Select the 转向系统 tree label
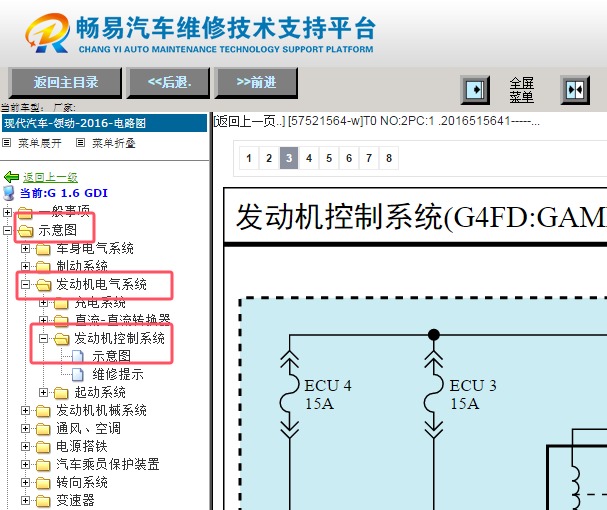The width and height of the screenshot is (607, 510). coord(82,483)
